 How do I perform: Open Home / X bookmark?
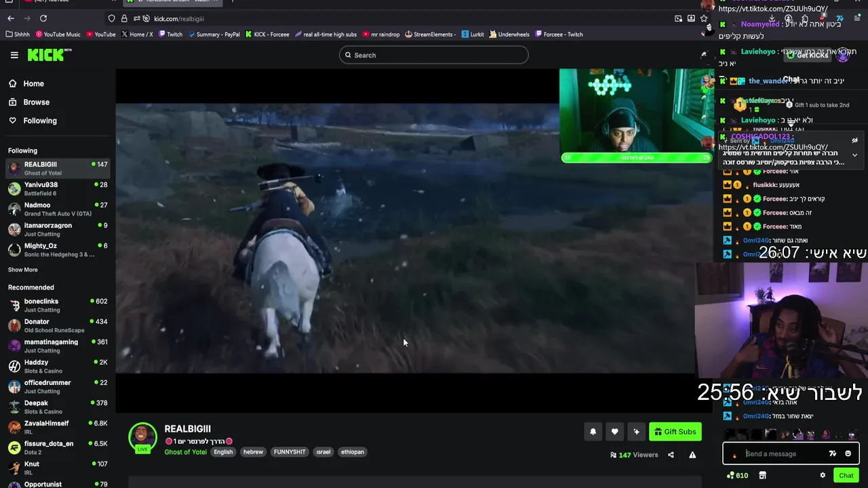138,35
